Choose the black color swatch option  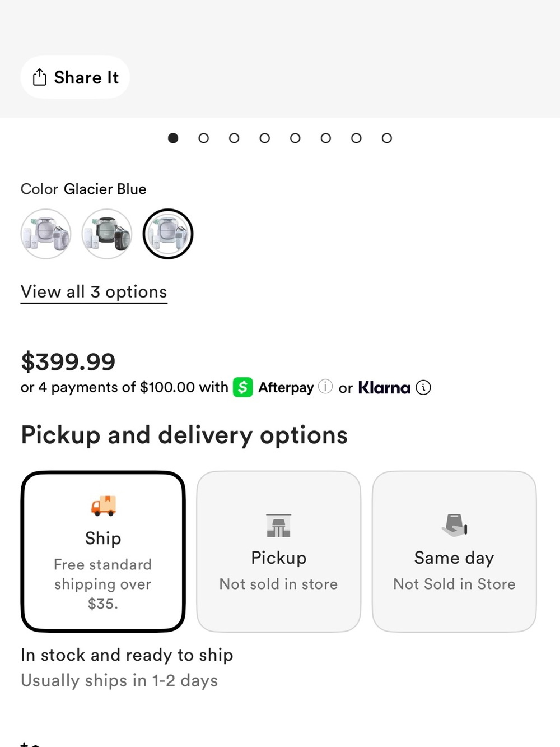107,234
